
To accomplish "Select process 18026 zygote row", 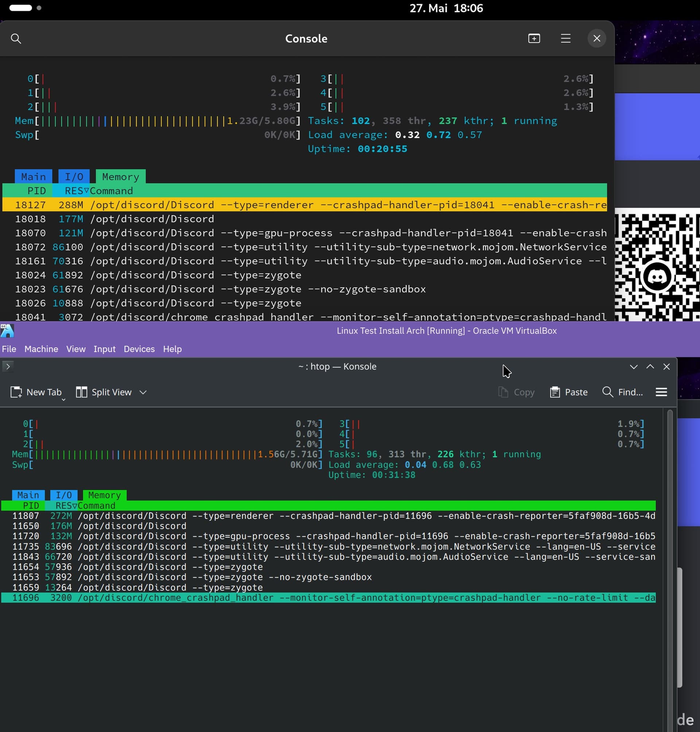I will pos(304,303).
